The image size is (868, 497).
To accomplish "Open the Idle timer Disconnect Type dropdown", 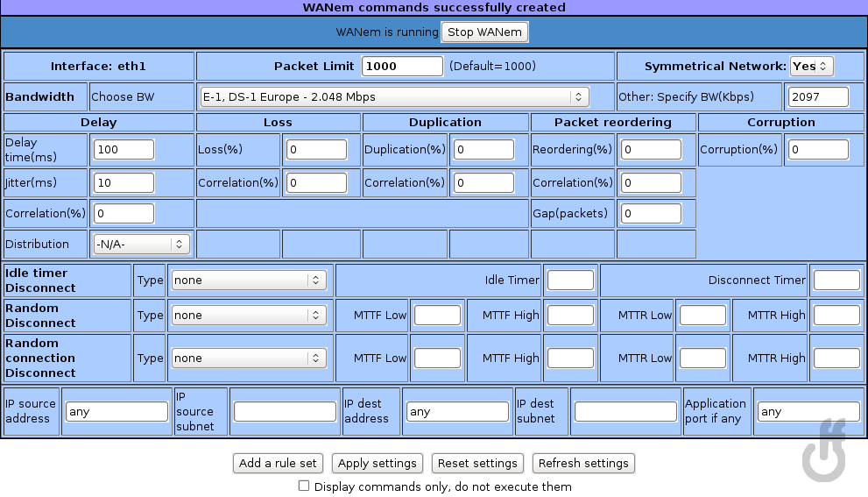I will 249,280.
